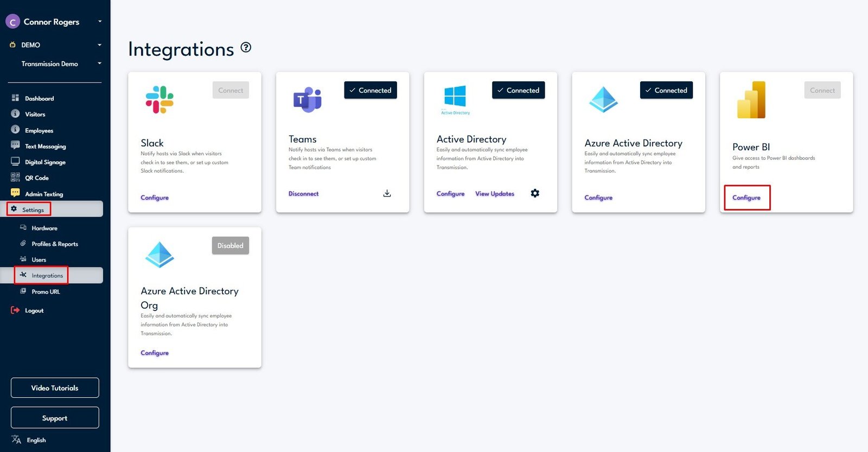Click Configure on Azure Active Directory card
The width and height of the screenshot is (868, 452).
[x=598, y=198]
